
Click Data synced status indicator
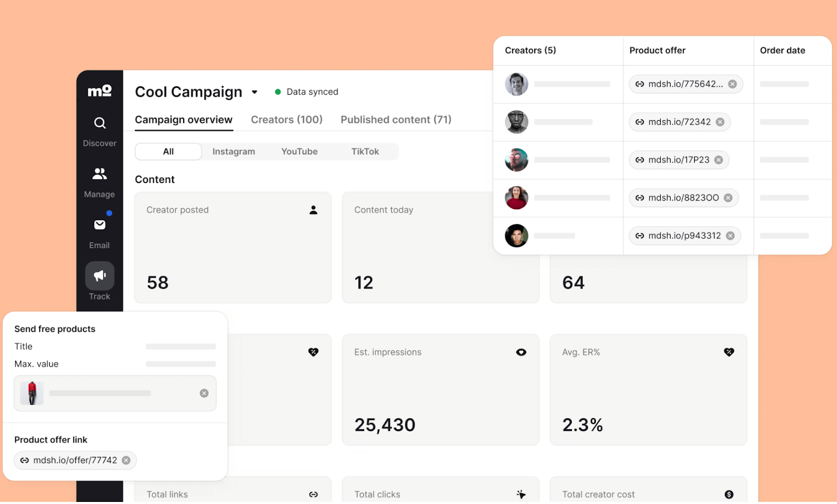[307, 92]
